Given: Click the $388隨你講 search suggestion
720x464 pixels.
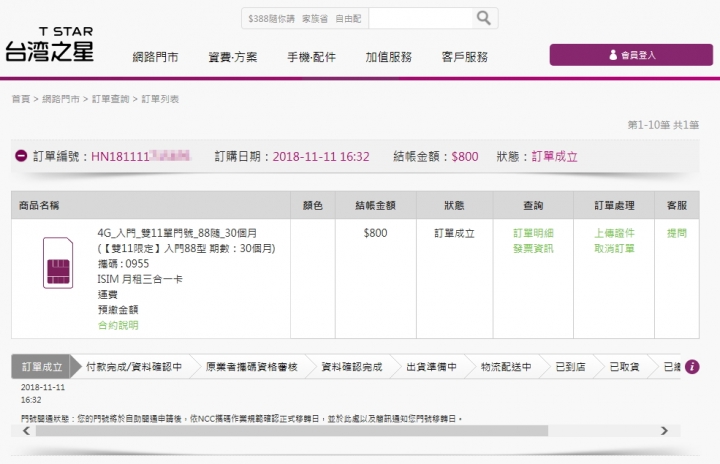Looking at the screenshot, I should click(x=271, y=19).
